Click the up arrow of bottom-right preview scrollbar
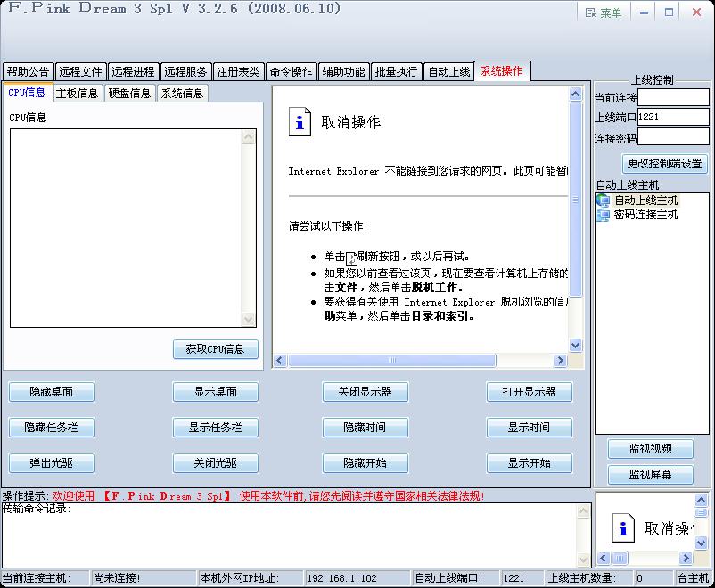Viewport: 715px width, 588px height. click(x=701, y=501)
